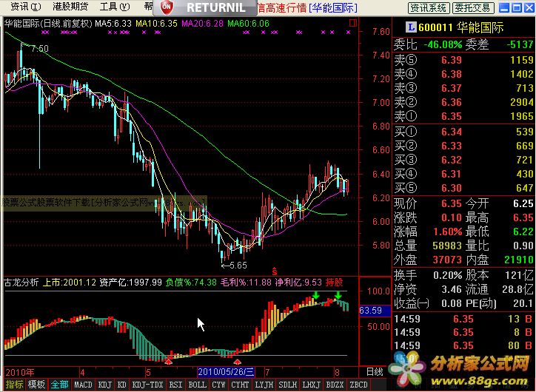Switch to the CYW indicator
536x392 pixels.
click(x=218, y=385)
